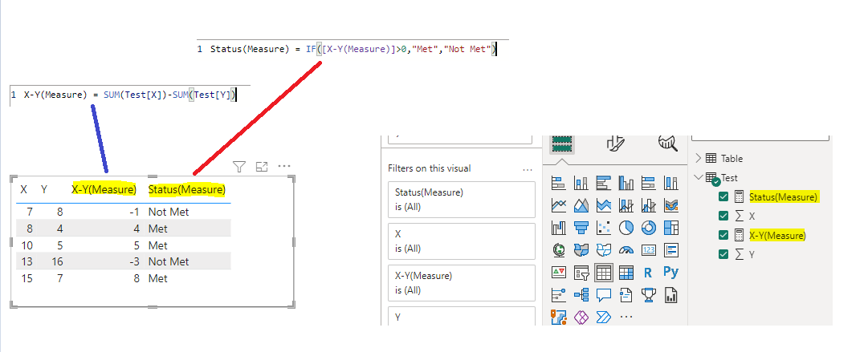Select the Clustered bar chart visual
This screenshot has height=352, width=868.
[603, 182]
